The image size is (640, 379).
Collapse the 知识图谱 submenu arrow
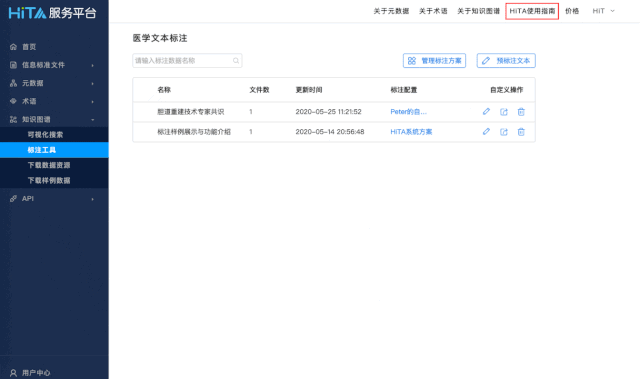[x=93, y=120]
